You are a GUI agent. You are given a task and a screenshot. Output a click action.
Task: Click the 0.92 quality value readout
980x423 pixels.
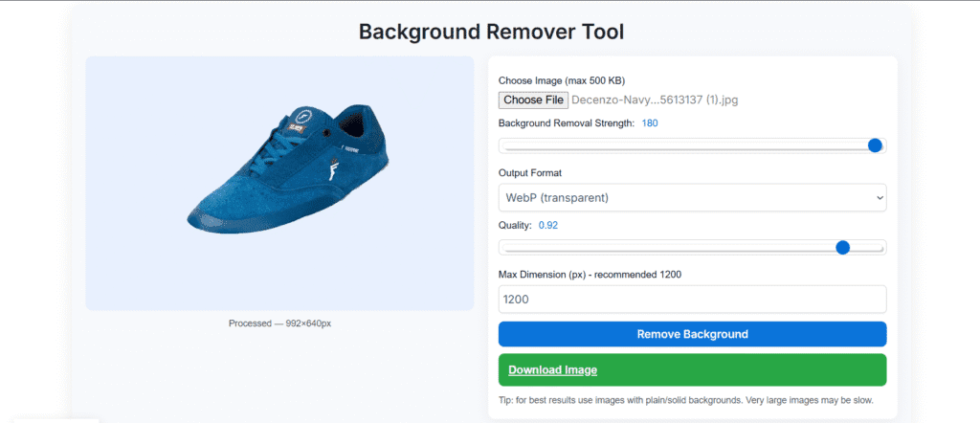(x=547, y=225)
